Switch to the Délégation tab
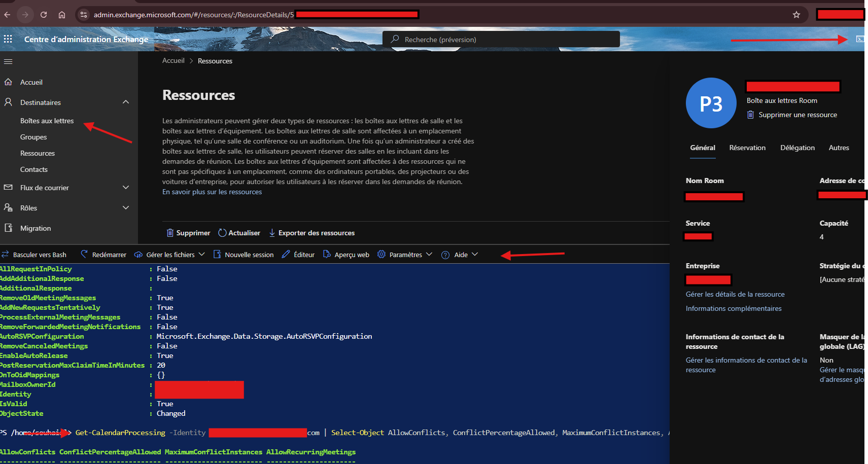The image size is (868, 464). pyautogui.click(x=797, y=148)
